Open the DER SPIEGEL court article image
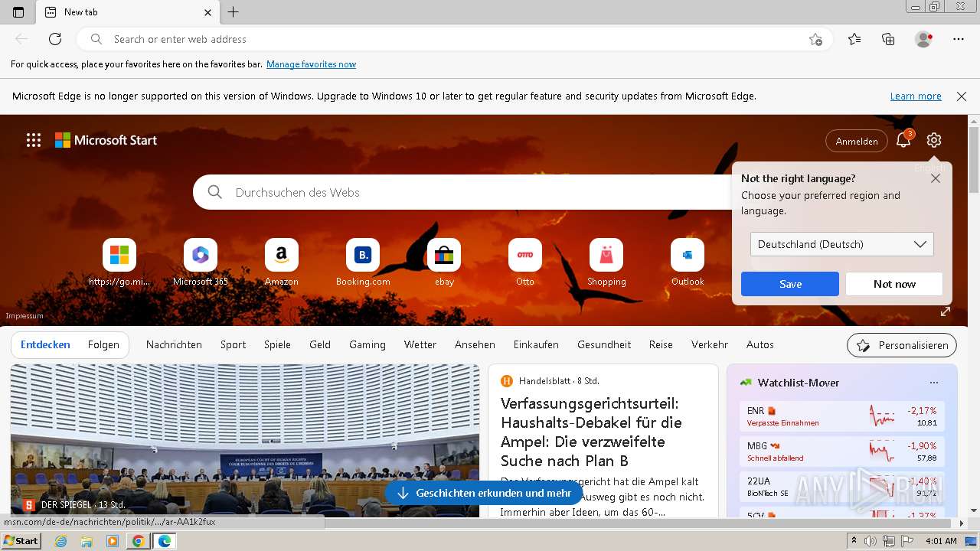The height and width of the screenshot is (551, 980). [x=245, y=440]
